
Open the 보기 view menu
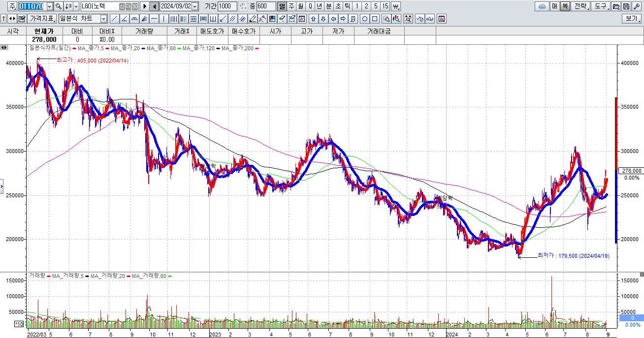pyautogui.click(x=632, y=19)
